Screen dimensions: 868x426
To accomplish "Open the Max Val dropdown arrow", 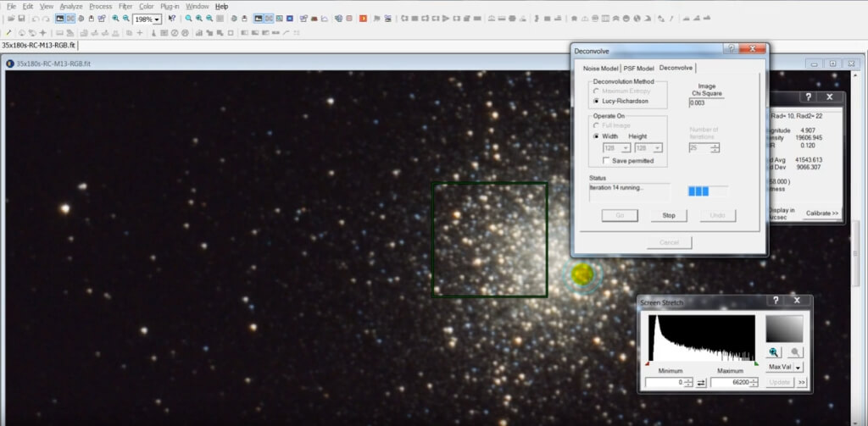I will [798, 368].
